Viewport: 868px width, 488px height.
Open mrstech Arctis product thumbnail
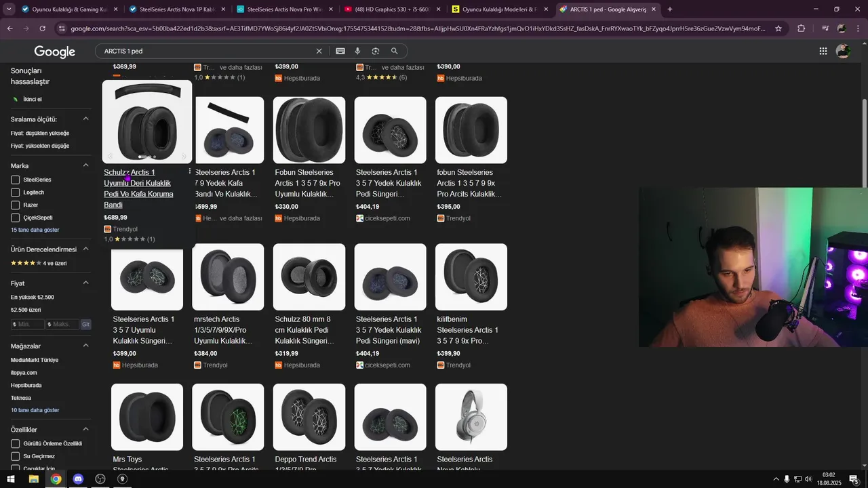pyautogui.click(x=228, y=277)
